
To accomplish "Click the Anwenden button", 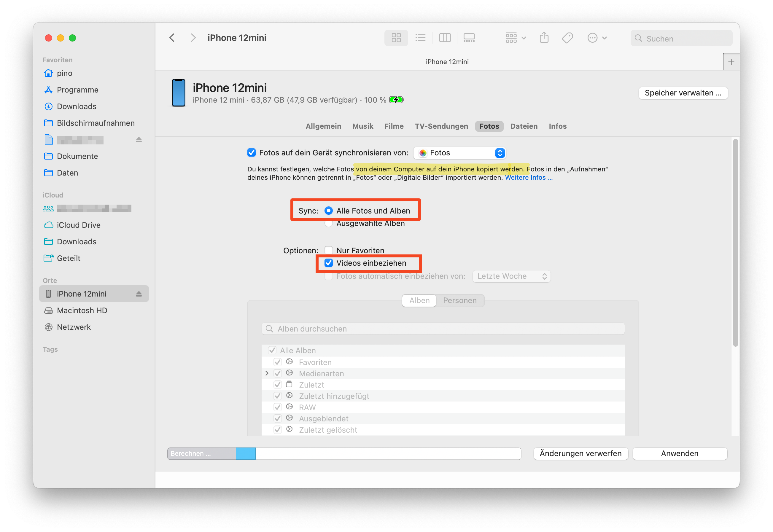I will click(679, 454).
